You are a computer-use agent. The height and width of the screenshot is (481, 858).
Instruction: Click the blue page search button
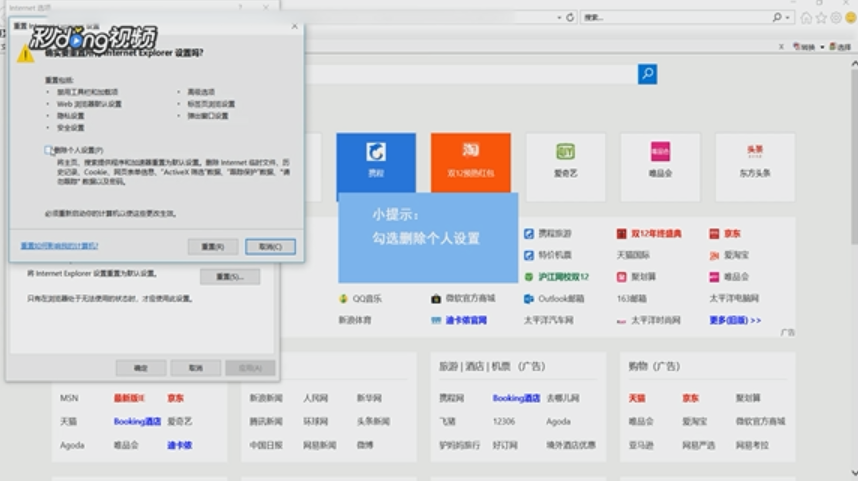coord(647,74)
